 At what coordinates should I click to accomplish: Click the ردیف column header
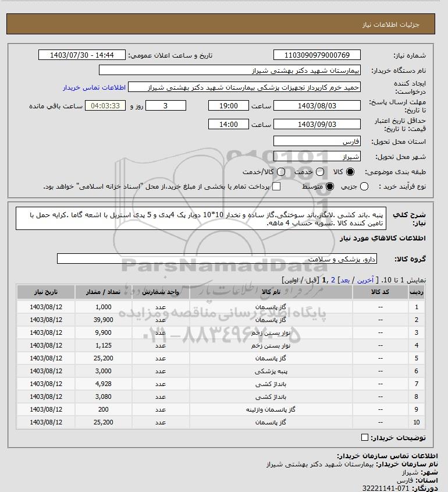[x=417, y=292]
